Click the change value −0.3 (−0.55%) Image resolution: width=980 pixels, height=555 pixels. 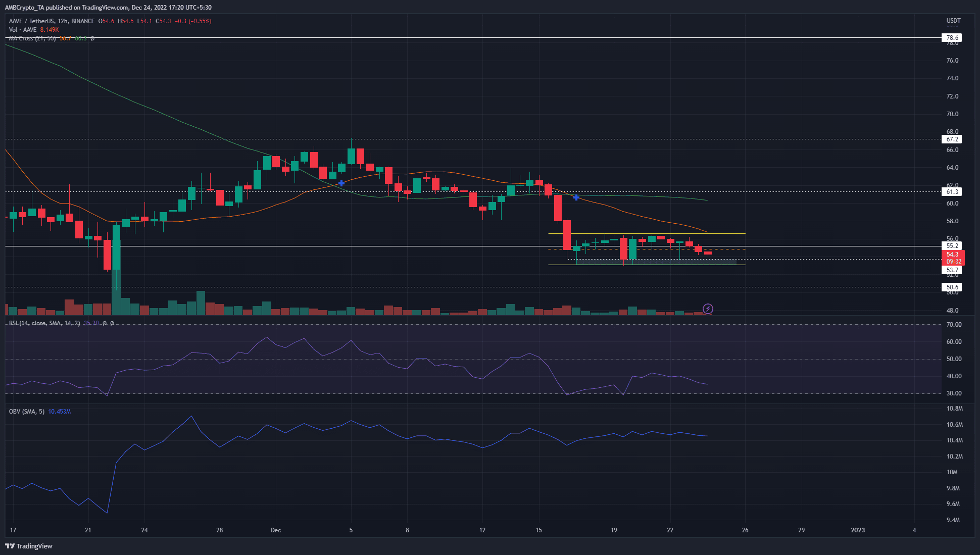(193, 21)
